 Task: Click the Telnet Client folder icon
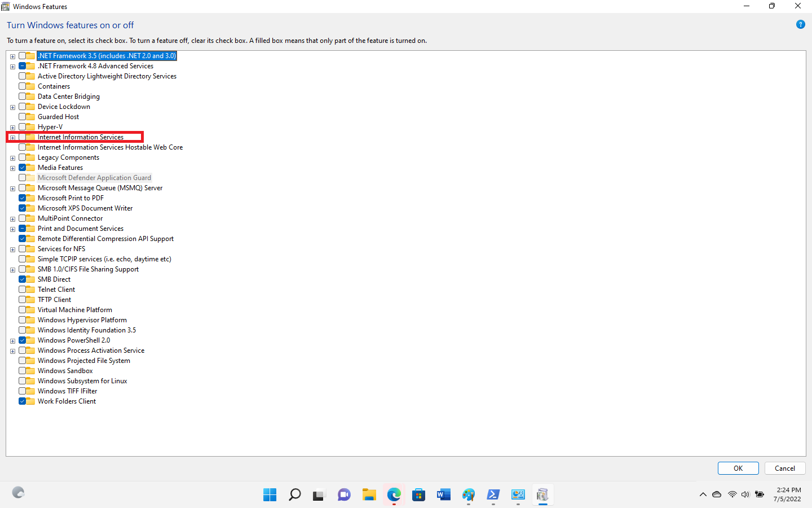pos(30,290)
